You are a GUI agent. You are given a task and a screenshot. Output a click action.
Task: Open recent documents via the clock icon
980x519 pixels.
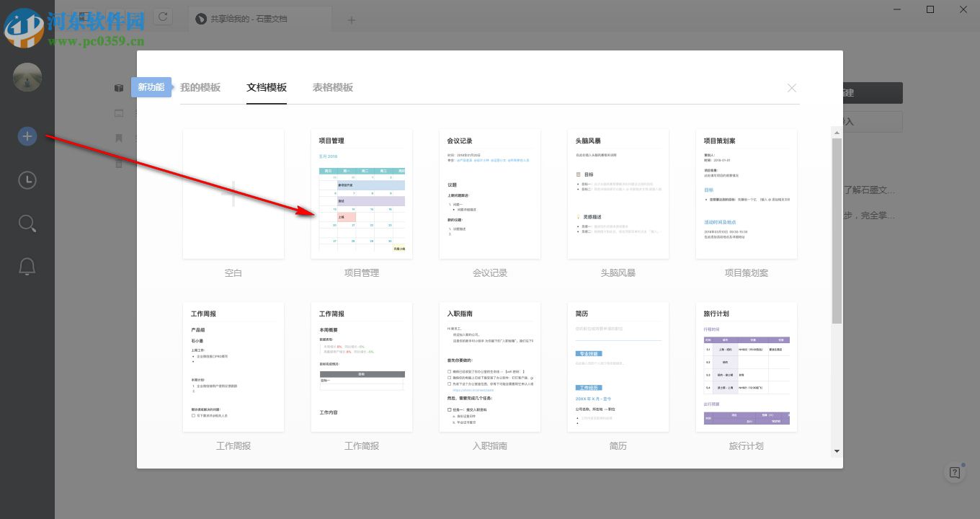tap(27, 179)
